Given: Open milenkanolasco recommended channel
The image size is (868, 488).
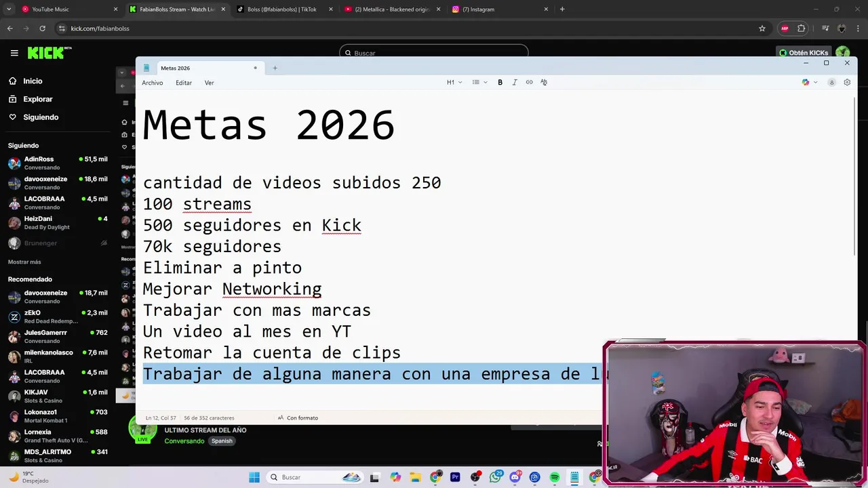Looking at the screenshot, I should click(58, 357).
